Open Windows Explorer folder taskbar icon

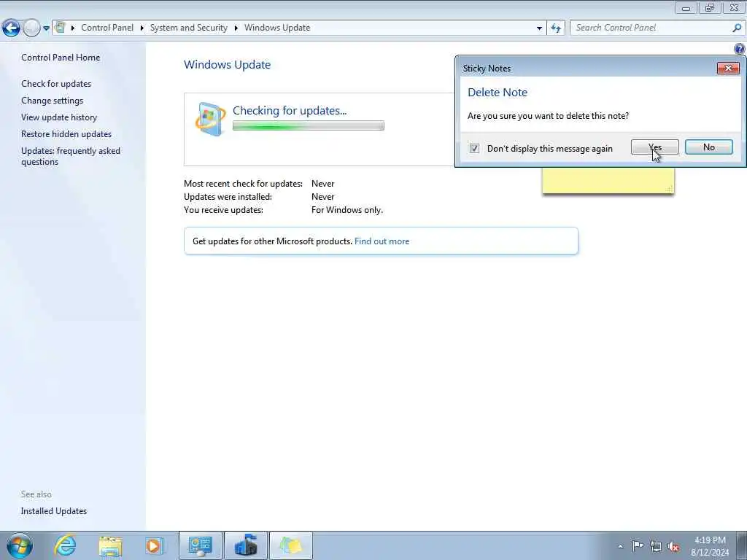pos(111,545)
